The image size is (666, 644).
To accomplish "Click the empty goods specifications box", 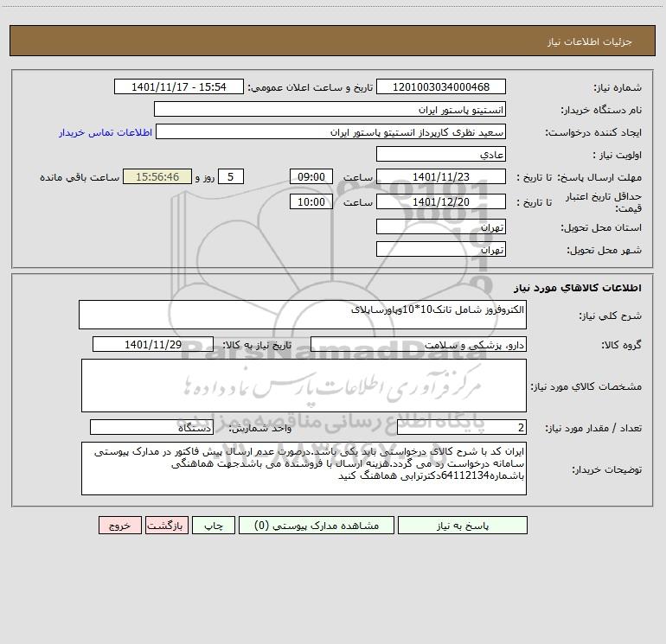I will 304,386.
